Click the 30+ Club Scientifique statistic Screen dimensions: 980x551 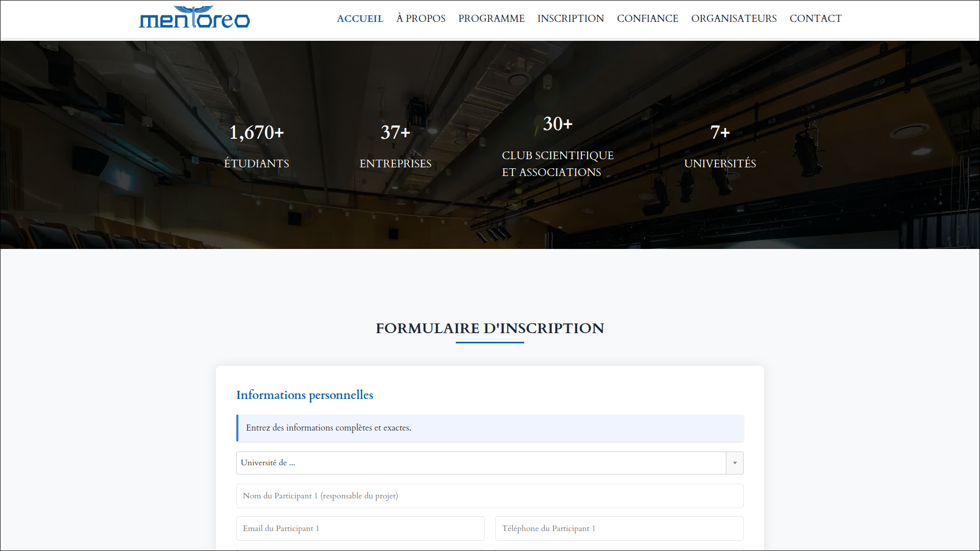(x=557, y=124)
